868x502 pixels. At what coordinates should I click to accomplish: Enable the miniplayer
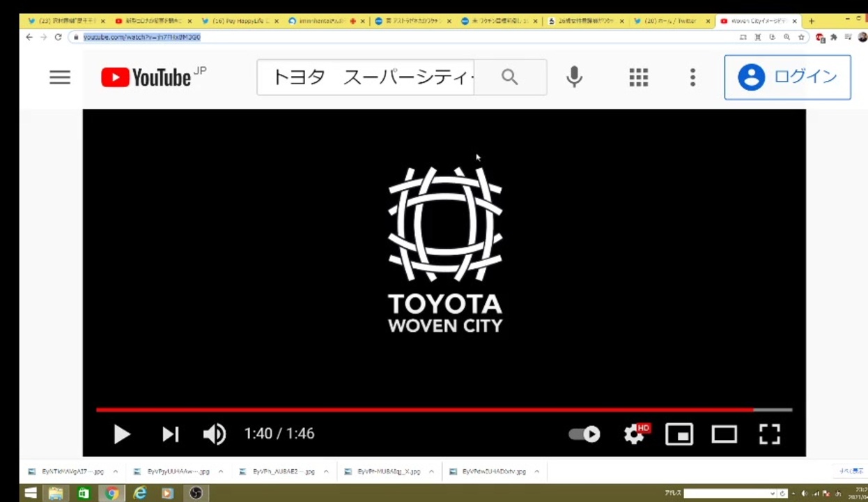(679, 434)
